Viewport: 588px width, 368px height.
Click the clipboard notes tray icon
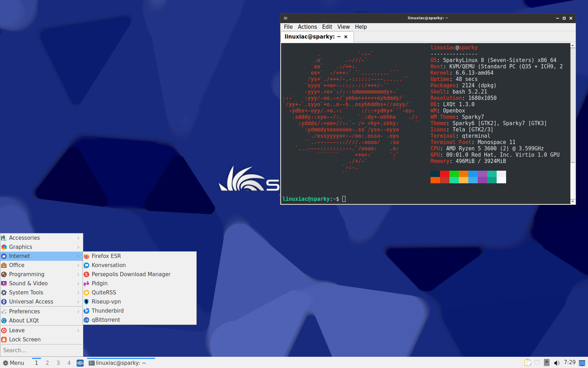click(527, 363)
